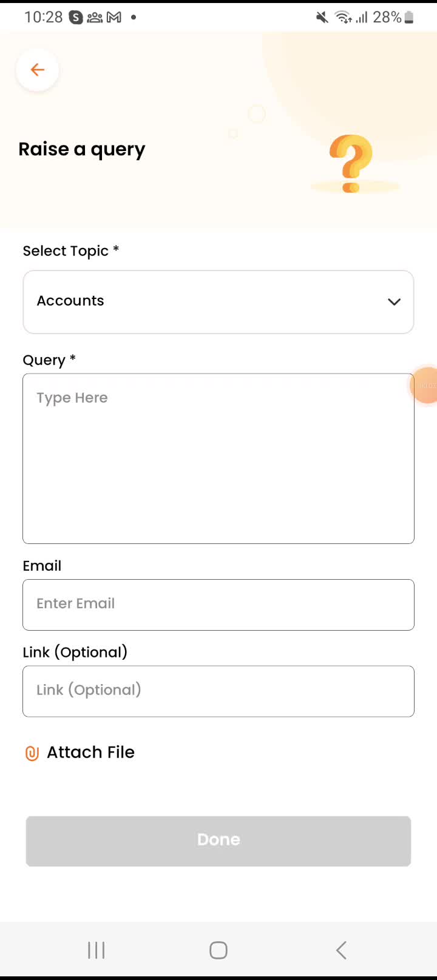Tap the orange back arrow button

[38, 70]
